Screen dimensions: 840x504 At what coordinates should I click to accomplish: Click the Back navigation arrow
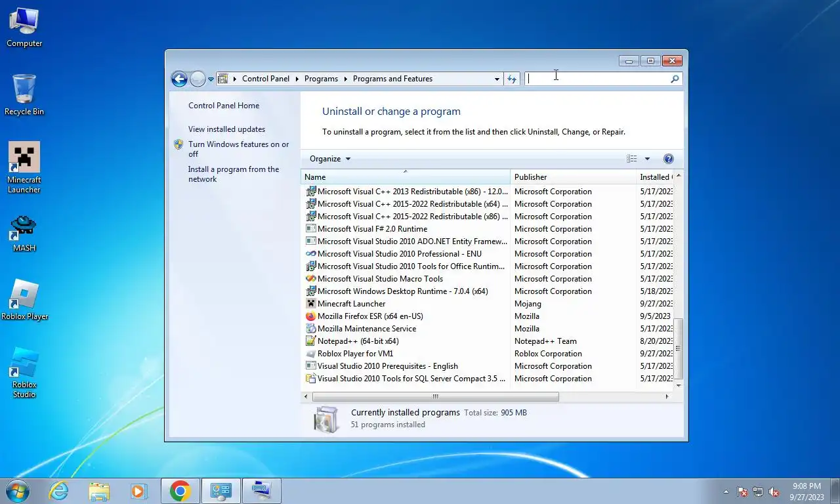[x=179, y=79]
